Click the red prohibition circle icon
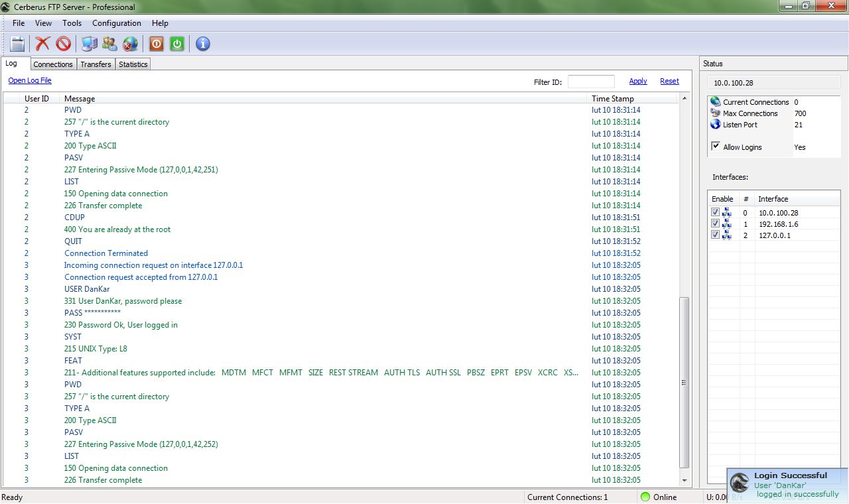849x504 pixels. [x=63, y=44]
